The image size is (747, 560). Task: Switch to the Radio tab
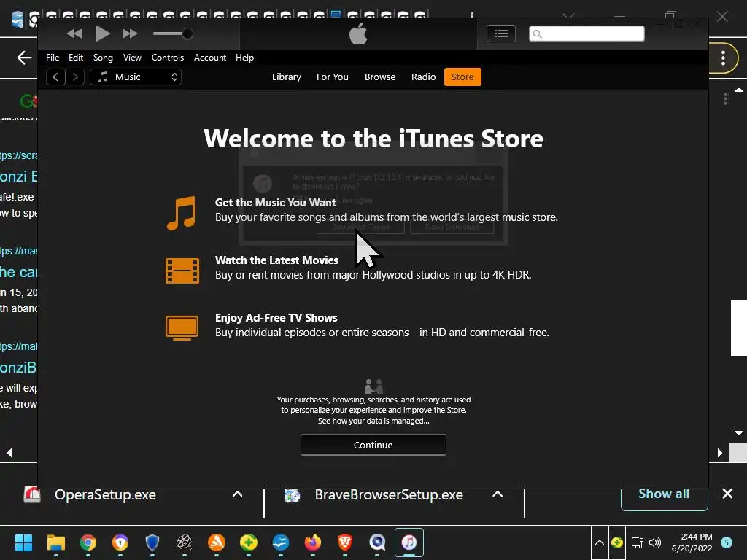click(x=424, y=77)
